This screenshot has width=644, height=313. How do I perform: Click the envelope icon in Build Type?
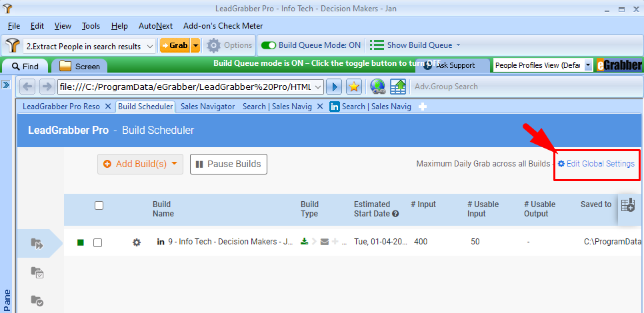pyautogui.click(x=325, y=242)
